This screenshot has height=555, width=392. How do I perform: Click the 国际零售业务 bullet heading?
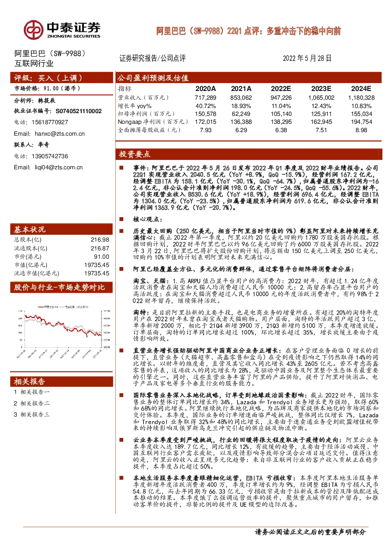[220, 395]
